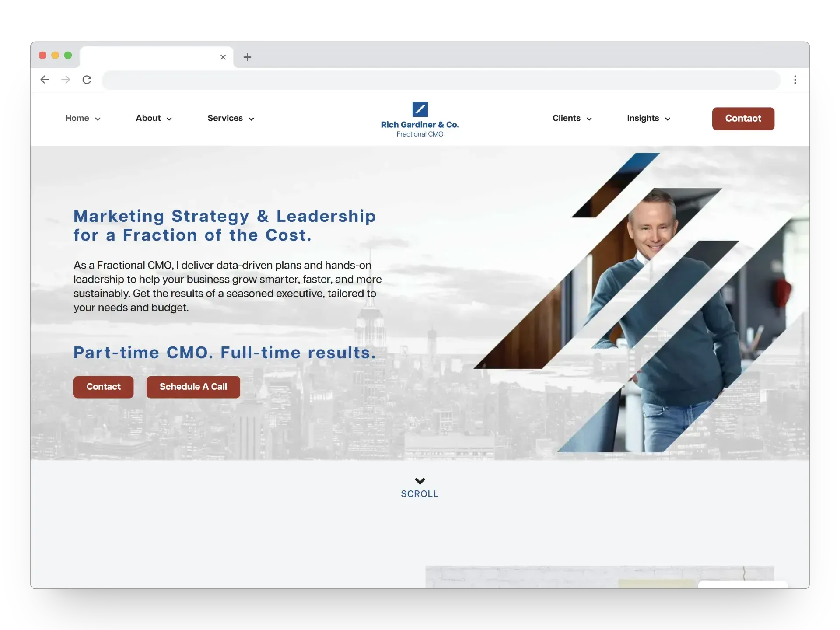This screenshot has width=840, height=630.
Task: Expand the Home menu chevron
Action: click(x=98, y=119)
